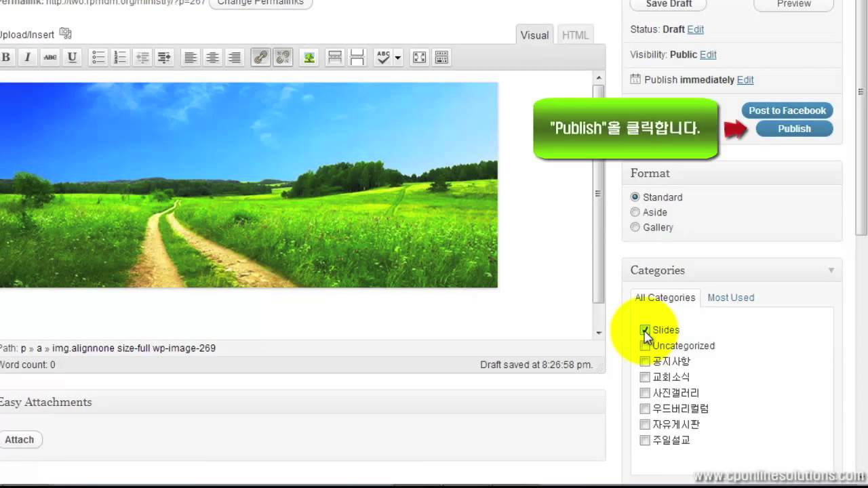
Task: Check the 우드버리컬럼 category
Action: [x=645, y=409]
